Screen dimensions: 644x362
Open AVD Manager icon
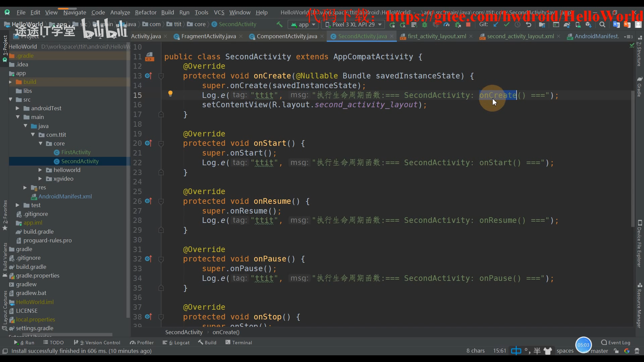coord(578,24)
